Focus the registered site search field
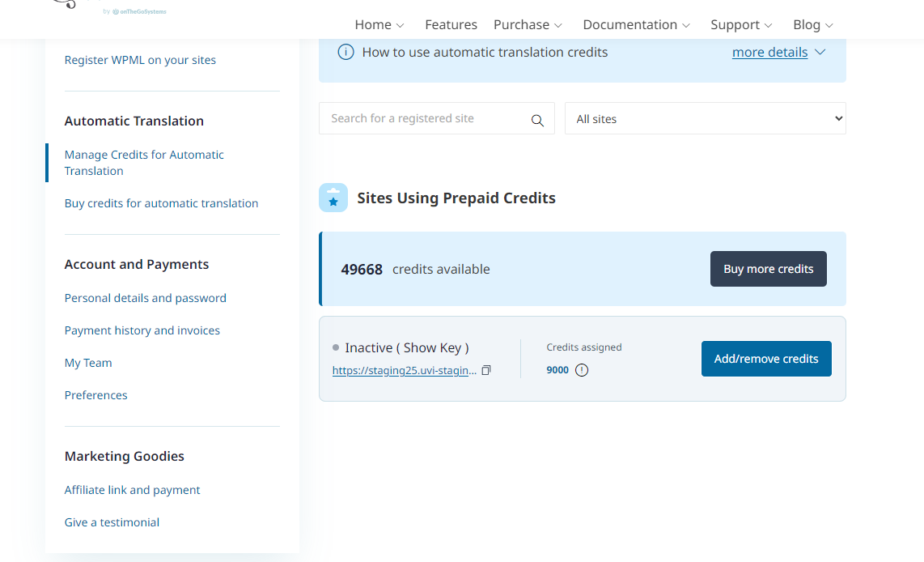The width and height of the screenshot is (924, 562). pyautogui.click(x=425, y=118)
